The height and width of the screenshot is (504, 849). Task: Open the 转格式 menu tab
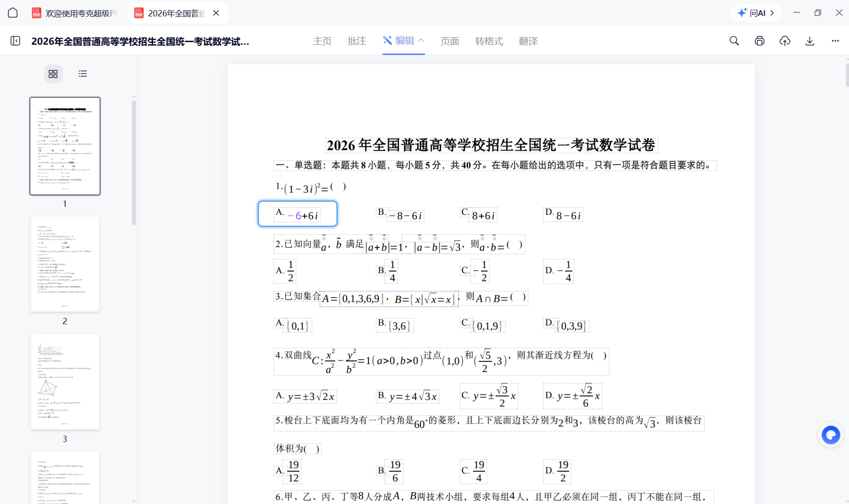tap(489, 41)
